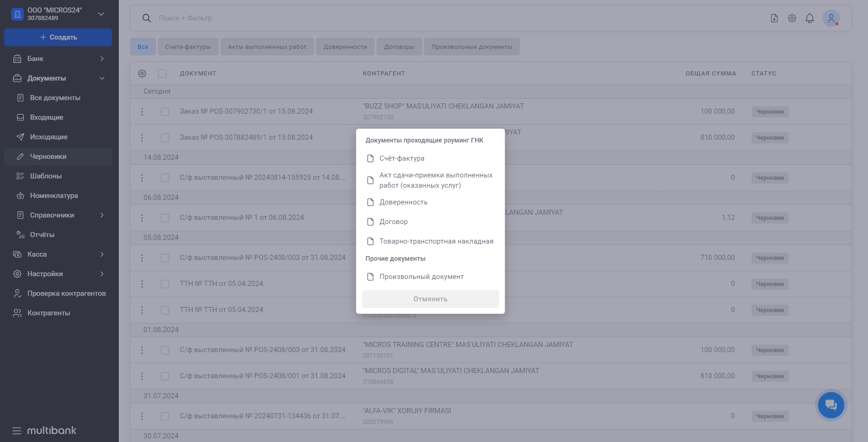Toggle the select-all checkbox in table header

click(162, 74)
